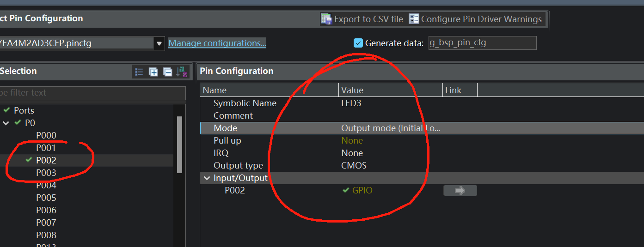Viewport: 644px width, 247px height.
Task: Open Configure Pin Driver Warnings
Action: click(476, 19)
